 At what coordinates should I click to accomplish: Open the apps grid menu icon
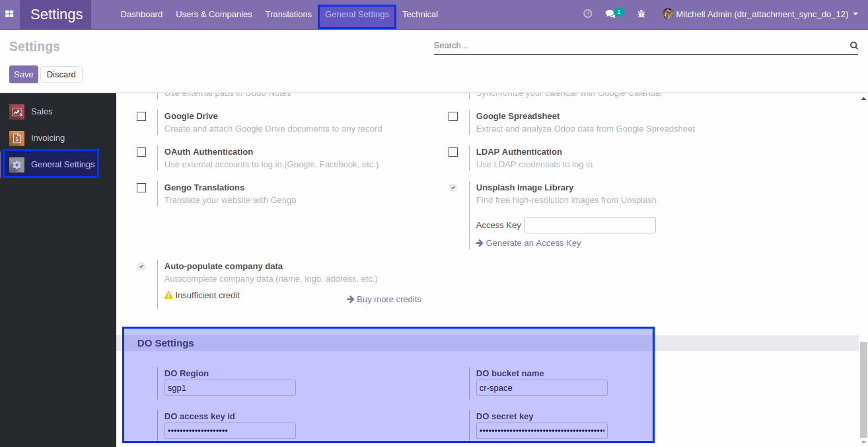(x=9, y=14)
